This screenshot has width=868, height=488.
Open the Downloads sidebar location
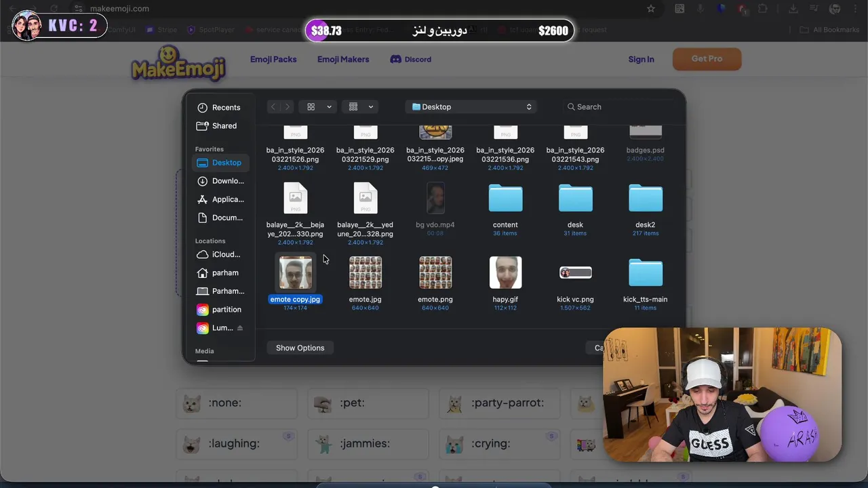[220, 181]
